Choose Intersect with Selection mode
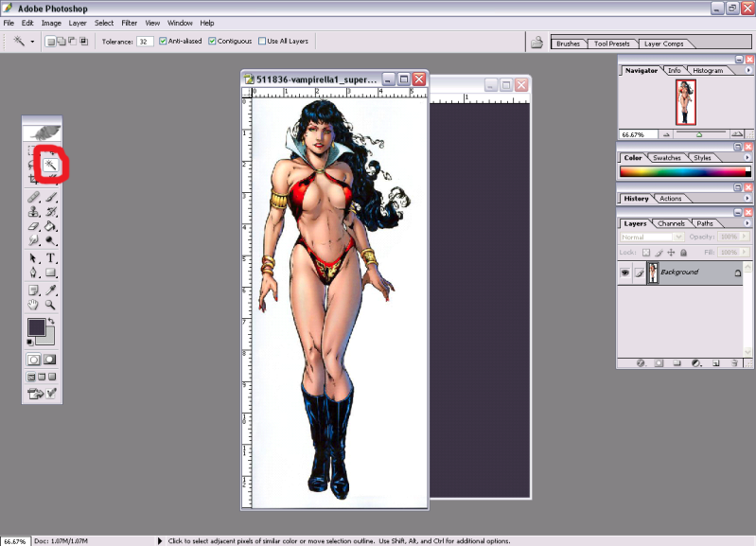This screenshot has width=756, height=546. click(x=84, y=42)
